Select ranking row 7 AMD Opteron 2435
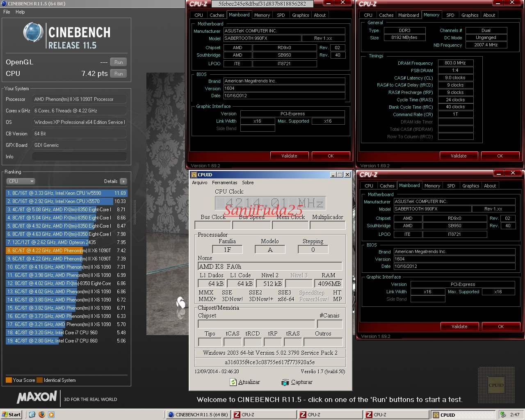Image resolution: width=525 pixels, height=420 pixels. (66, 242)
